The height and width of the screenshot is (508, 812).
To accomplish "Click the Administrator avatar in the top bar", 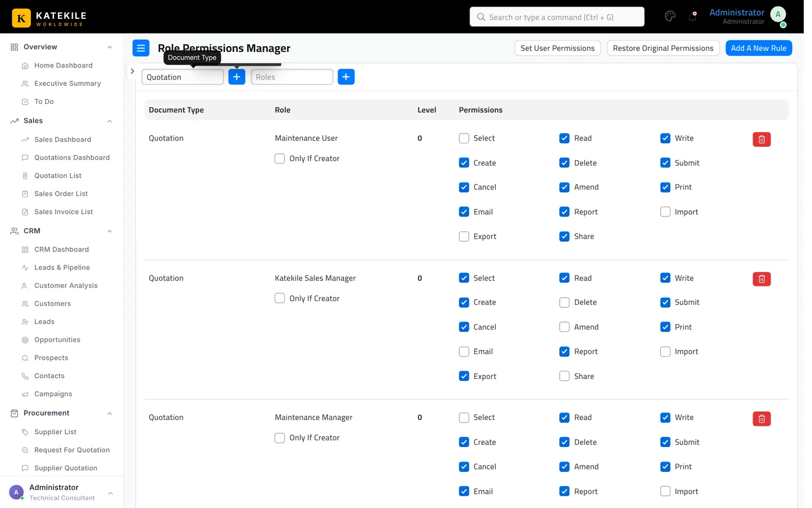I will (x=778, y=15).
